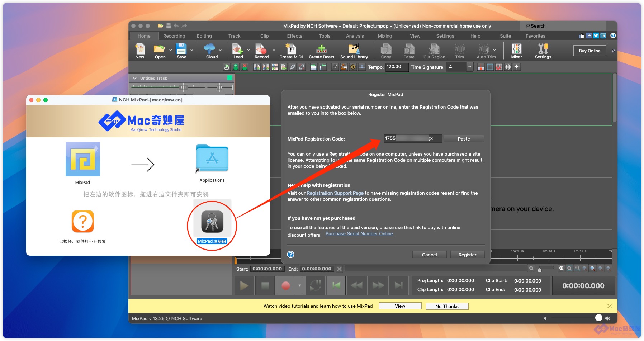The width and height of the screenshot is (644, 341).
Task: Switch to the Track tab
Action: tap(234, 36)
